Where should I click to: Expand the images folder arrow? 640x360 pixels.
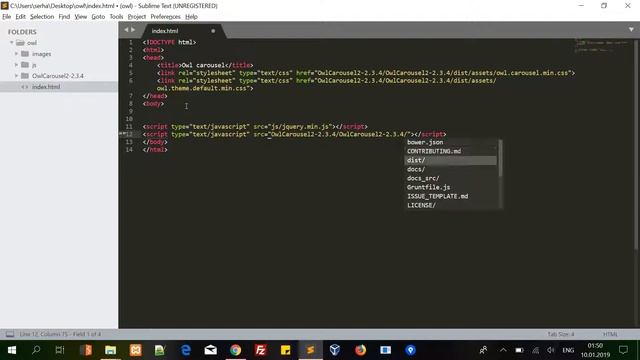click(16, 53)
